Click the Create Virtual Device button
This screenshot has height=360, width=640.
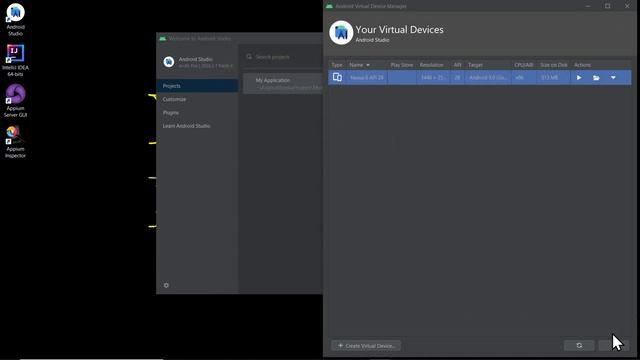click(x=366, y=346)
